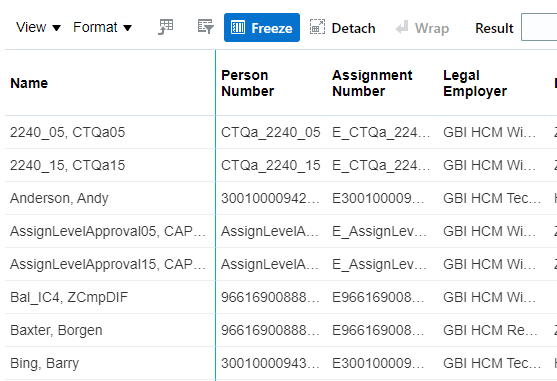Click GBI HCM Re... legal employer cell
The image size is (557, 381).
[x=493, y=330]
